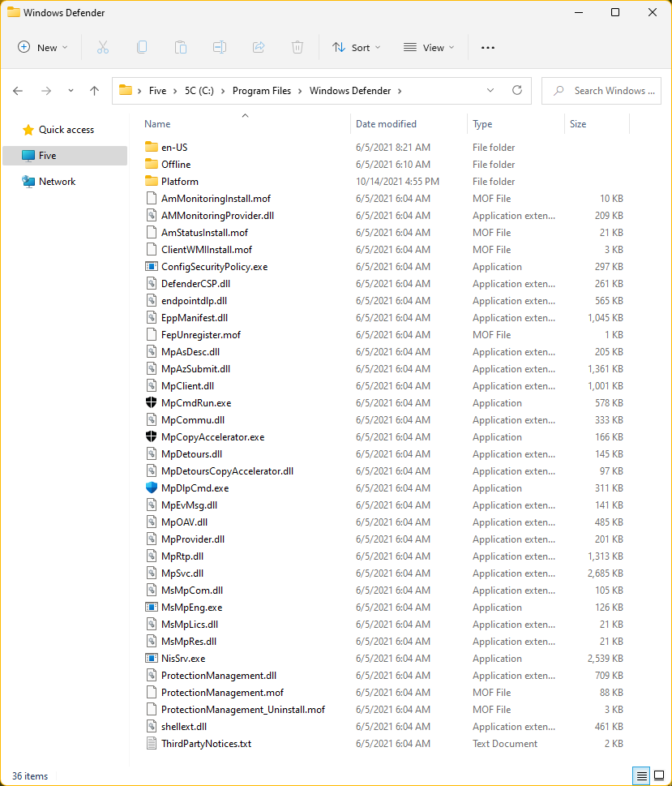Click the Rename icon in toolbar
This screenshot has height=786, width=672.
tap(220, 48)
